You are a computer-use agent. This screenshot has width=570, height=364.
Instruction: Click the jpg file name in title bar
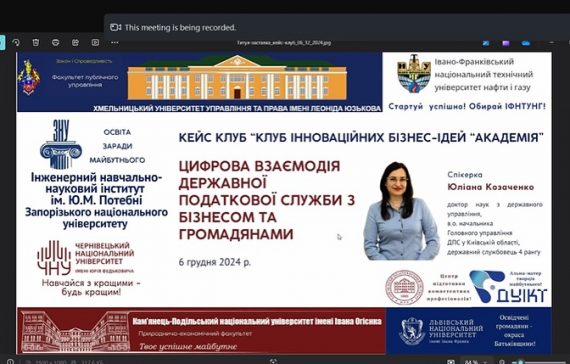pyautogui.click(x=284, y=43)
